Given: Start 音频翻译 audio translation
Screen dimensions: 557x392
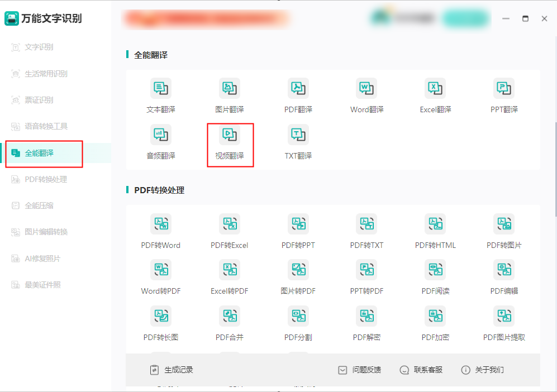Looking at the screenshot, I should click(161, 145).
